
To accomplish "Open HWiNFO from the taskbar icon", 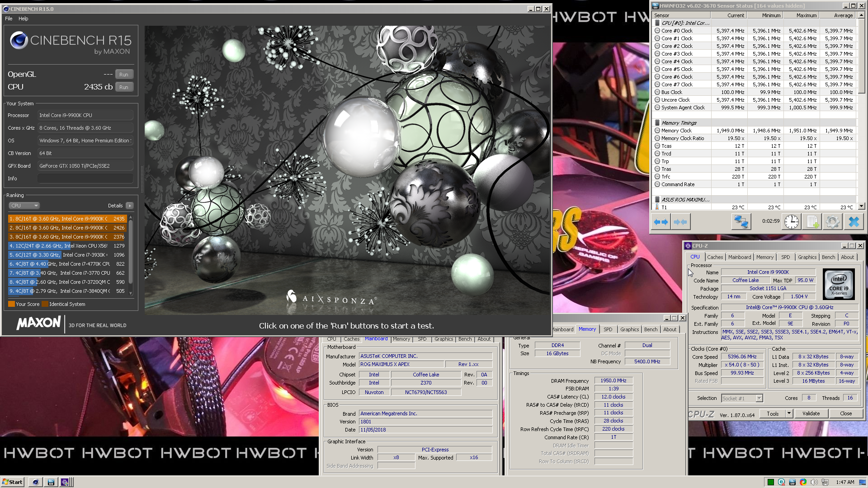I will tap(51, 482).
